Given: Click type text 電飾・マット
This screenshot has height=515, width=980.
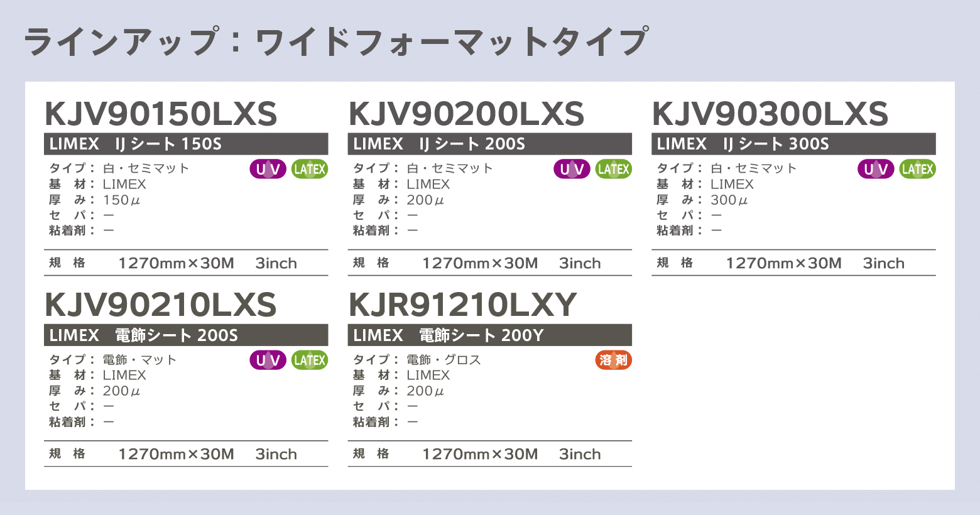Looking at the screenshot, I should coord(139,360).
